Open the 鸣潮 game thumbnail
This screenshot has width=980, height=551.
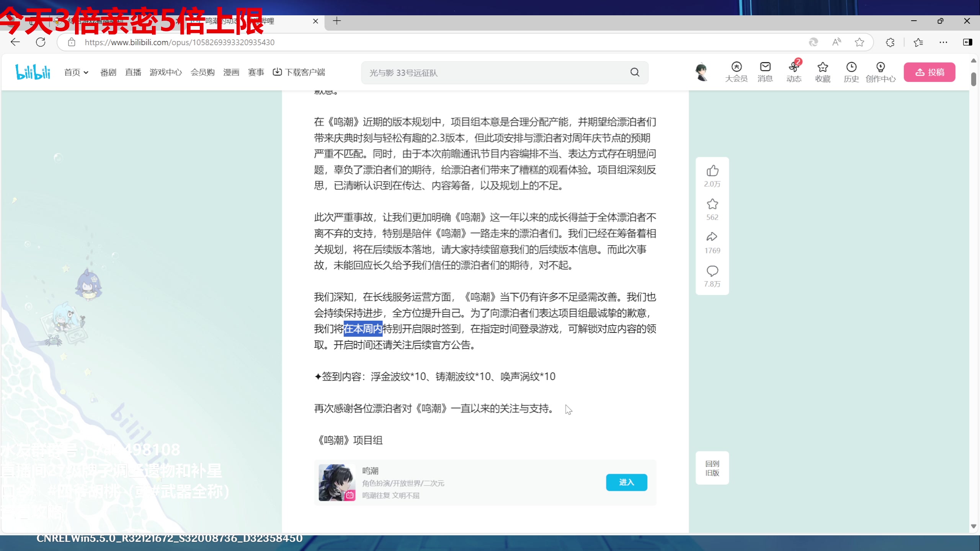pyautogui.click(x=337, y=482)
